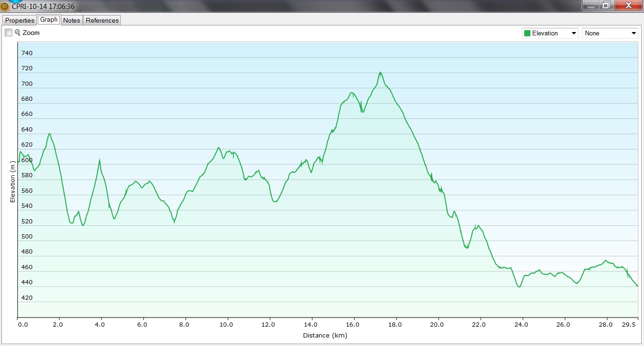
Task: Click the Distance (km) axis label
Action: (x=325, y=336)
